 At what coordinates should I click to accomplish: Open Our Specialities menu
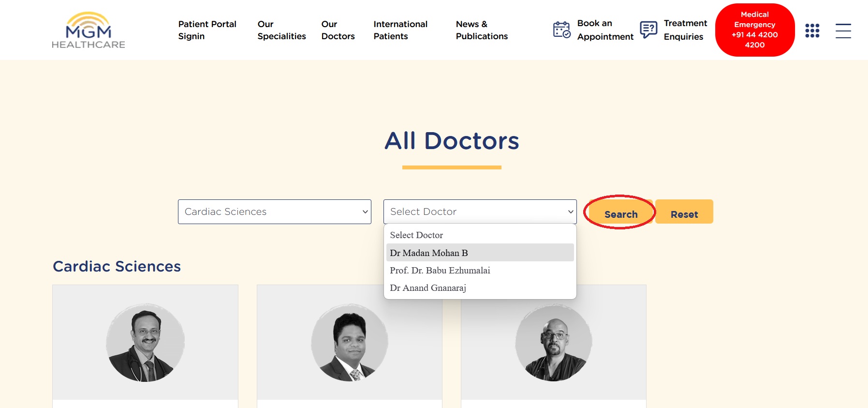click(281, 30)
